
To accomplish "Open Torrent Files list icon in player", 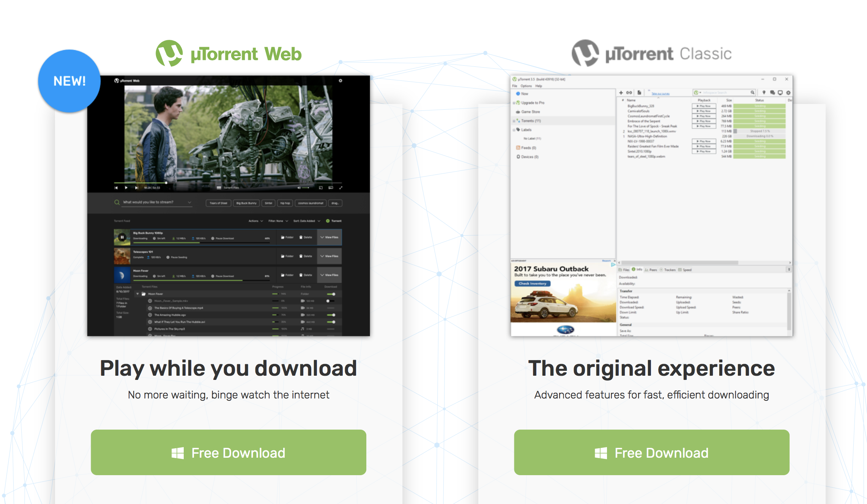I will coord(219,187).
